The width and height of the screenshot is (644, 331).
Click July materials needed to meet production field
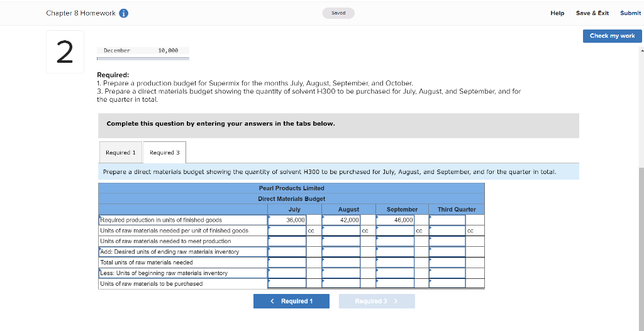coord(287,241)
